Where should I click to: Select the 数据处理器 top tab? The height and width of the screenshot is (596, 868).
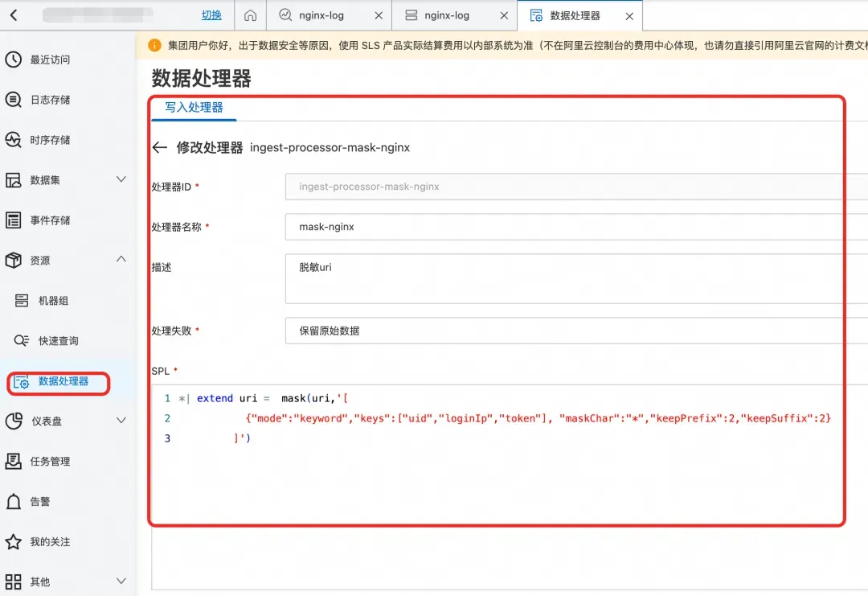(574, 15)
